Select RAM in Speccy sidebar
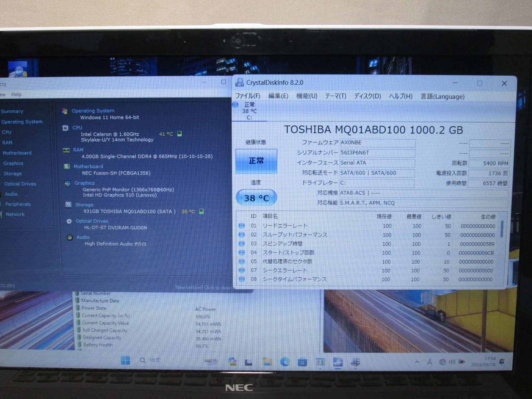This screenshot has width=532, height=399. pos(7,143)
